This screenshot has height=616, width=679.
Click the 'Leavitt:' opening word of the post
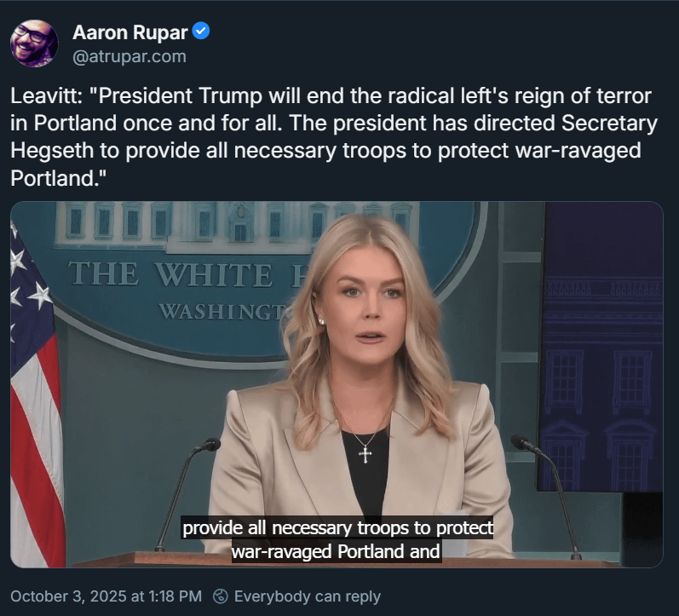pyautogui.click(x=47, y=95)
